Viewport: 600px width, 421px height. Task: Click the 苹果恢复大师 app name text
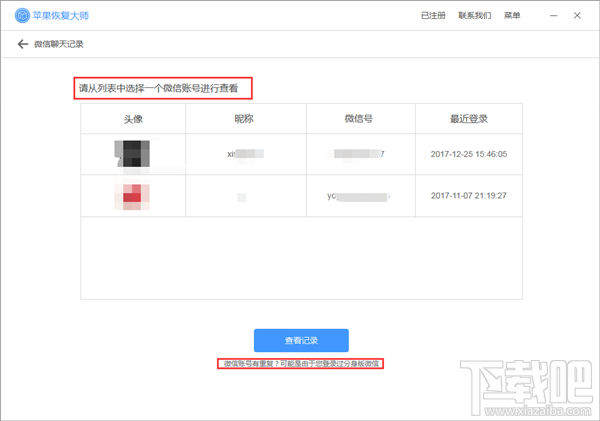(60, 15)
